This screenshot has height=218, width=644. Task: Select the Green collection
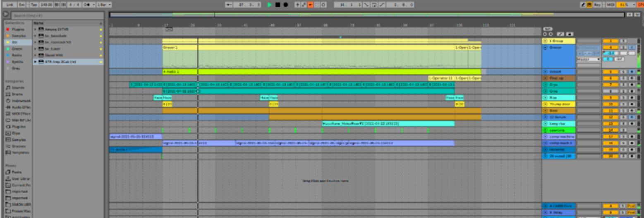pyautogui.click(x=17, y=48)
